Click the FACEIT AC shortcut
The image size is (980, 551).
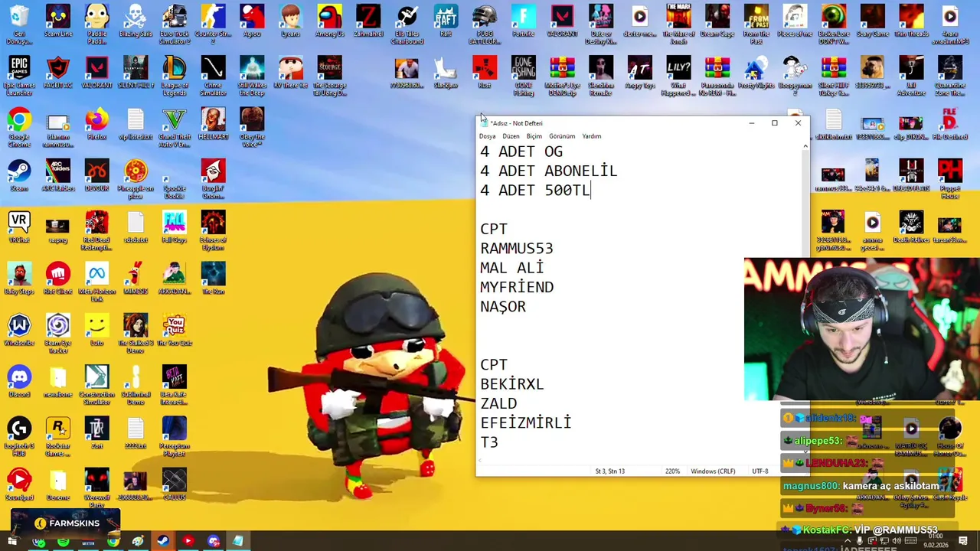click(x=58, y=73)
